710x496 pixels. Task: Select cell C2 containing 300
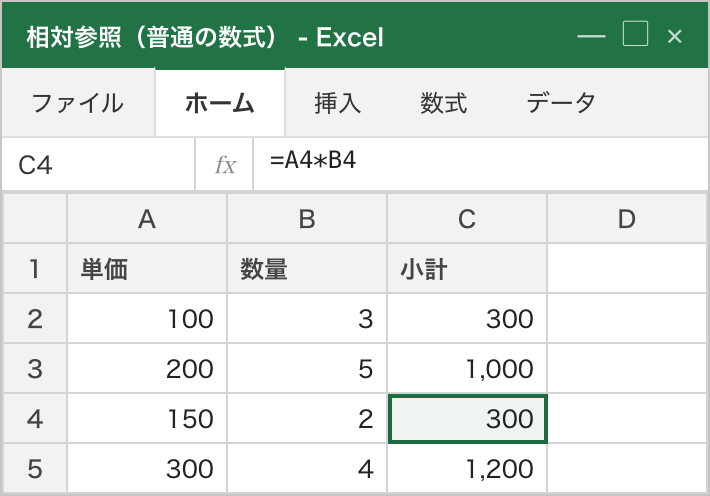point(467,318)
